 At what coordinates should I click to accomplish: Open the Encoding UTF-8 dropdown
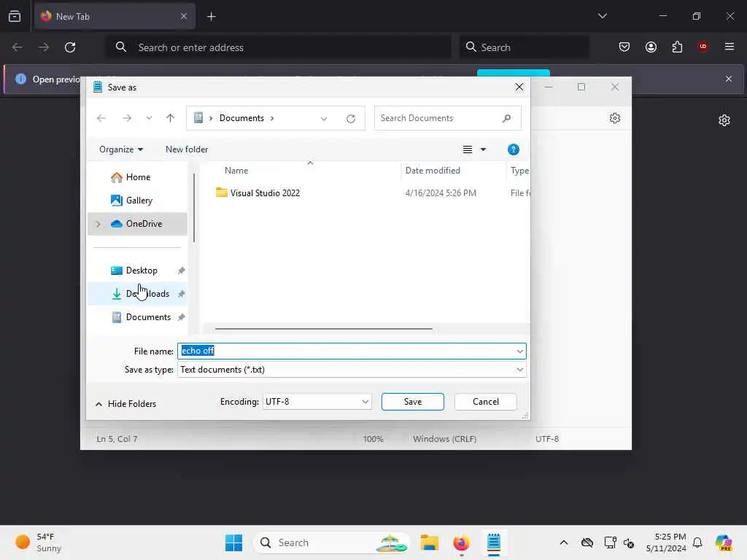(x=317, y=402)
